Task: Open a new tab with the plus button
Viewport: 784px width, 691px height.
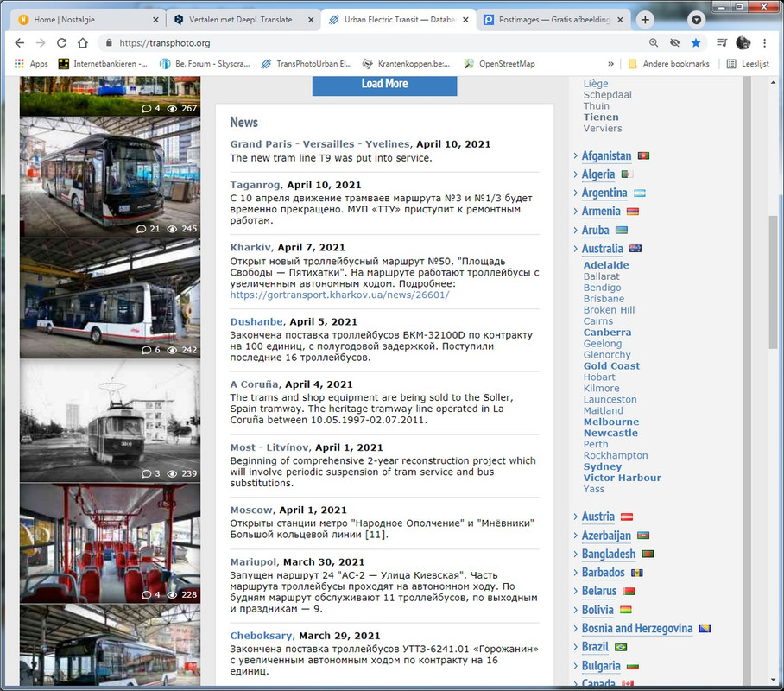Action: click(x=645, y=20)
